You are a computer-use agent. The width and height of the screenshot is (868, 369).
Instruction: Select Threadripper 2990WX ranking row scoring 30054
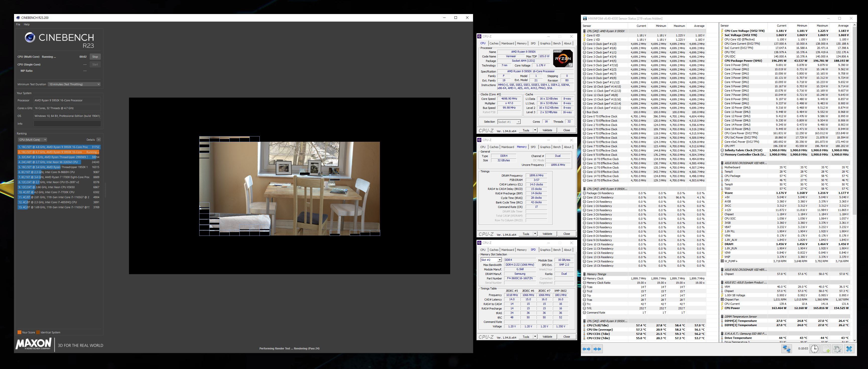tap(59, 157)
